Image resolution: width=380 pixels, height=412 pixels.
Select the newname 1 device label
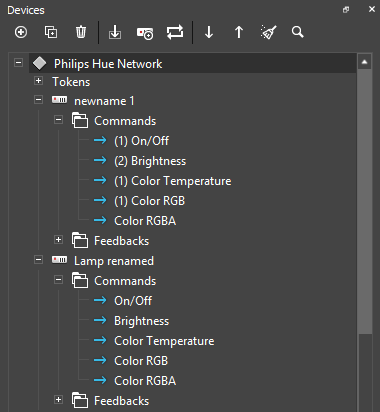[104, 101]
